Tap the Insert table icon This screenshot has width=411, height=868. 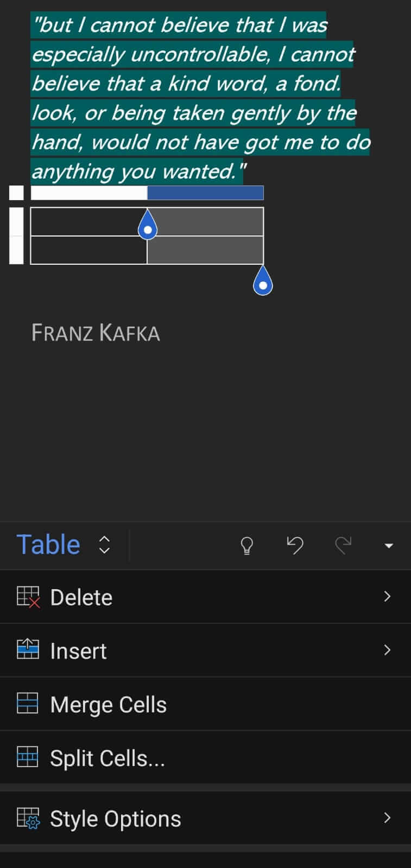tap(28, 650)
